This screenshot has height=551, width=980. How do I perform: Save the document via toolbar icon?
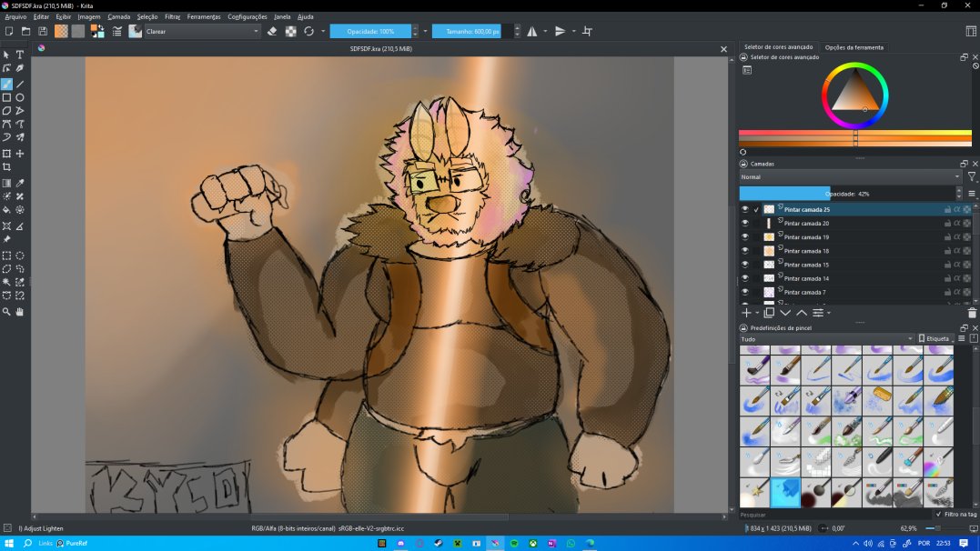[x=43, y=31]
